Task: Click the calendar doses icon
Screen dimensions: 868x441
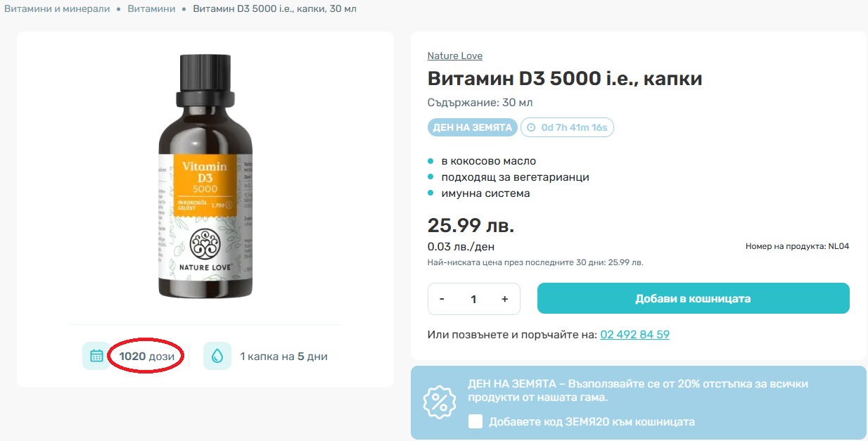Action: click(x=96, y=356)
